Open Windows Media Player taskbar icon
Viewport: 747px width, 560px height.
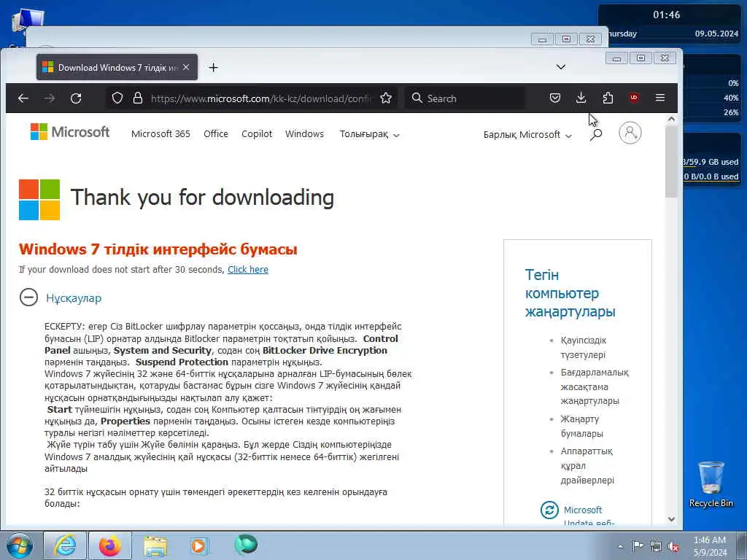tap(199, 545)
